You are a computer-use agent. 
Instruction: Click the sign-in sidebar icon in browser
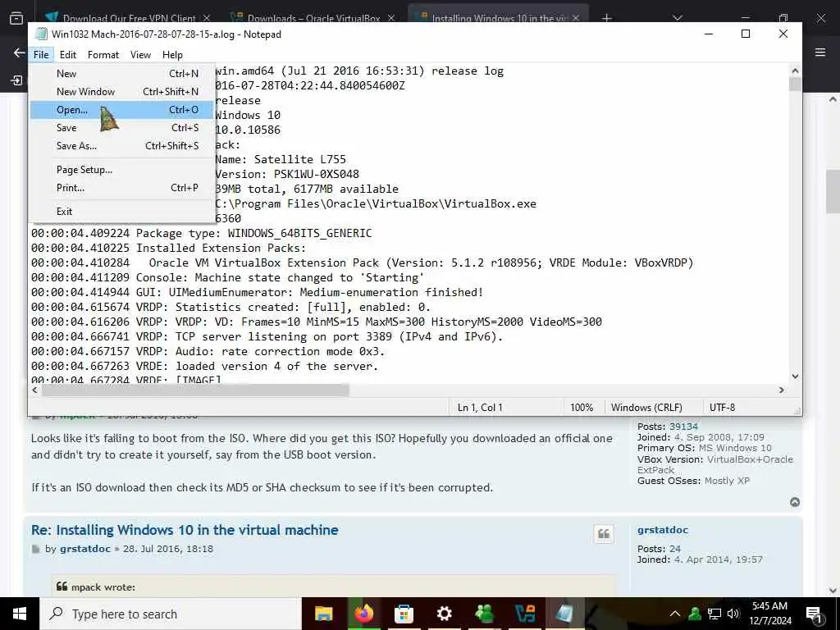[x=16, y=80]
